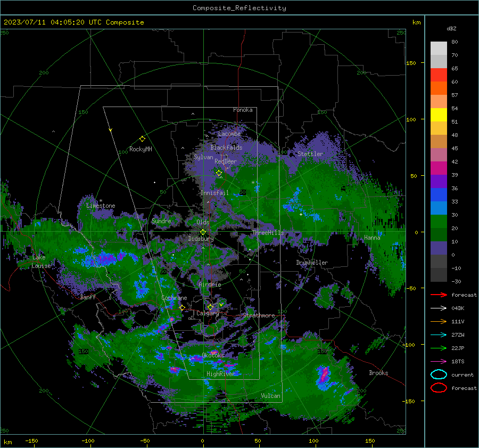Click the Vulcan label
The image size is (479, 448).
(270, 396)
